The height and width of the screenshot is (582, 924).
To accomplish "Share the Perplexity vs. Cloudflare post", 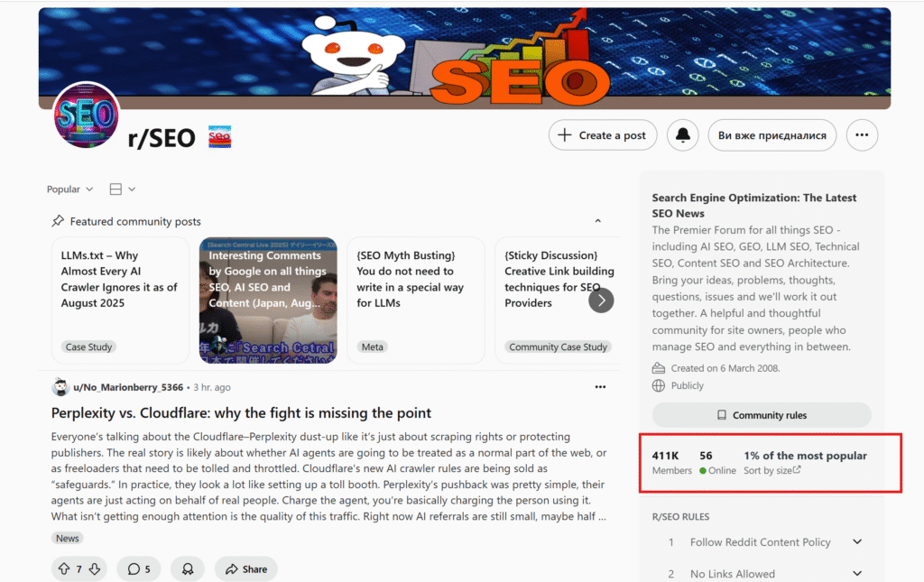I will point(246,569).
